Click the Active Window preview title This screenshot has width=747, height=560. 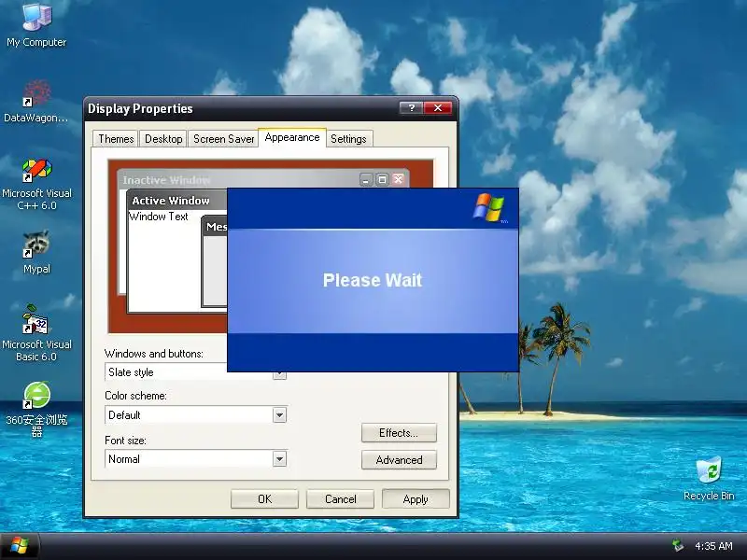click(171, 201)
